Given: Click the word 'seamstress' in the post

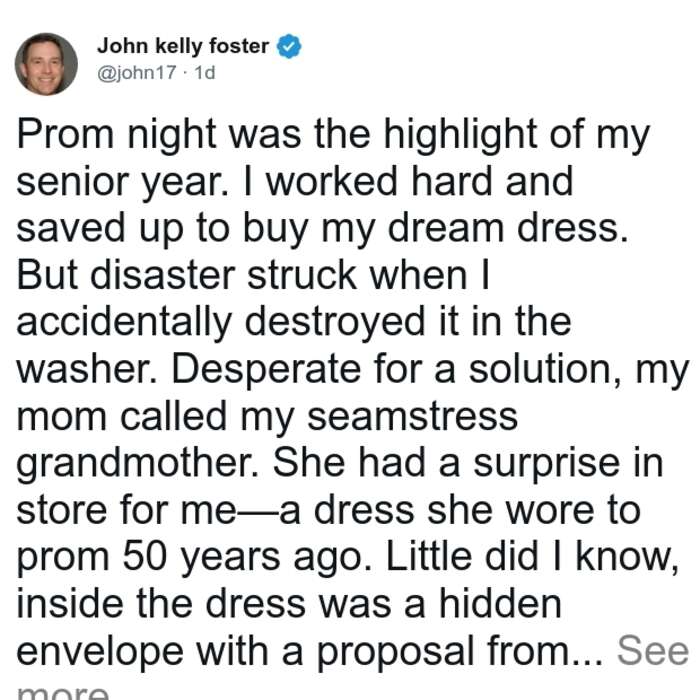Looking at the screenshot, I should point(412,416).
